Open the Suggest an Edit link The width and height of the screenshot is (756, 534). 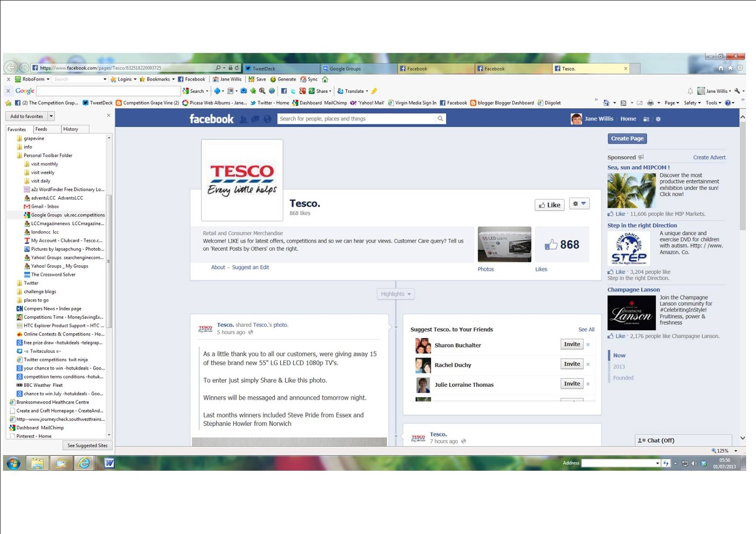point(250,267)
